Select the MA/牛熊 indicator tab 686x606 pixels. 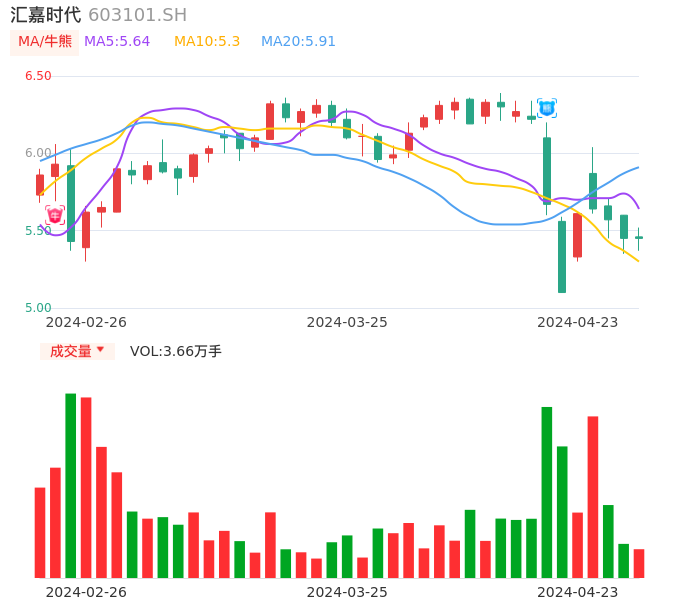click(45, 42)
